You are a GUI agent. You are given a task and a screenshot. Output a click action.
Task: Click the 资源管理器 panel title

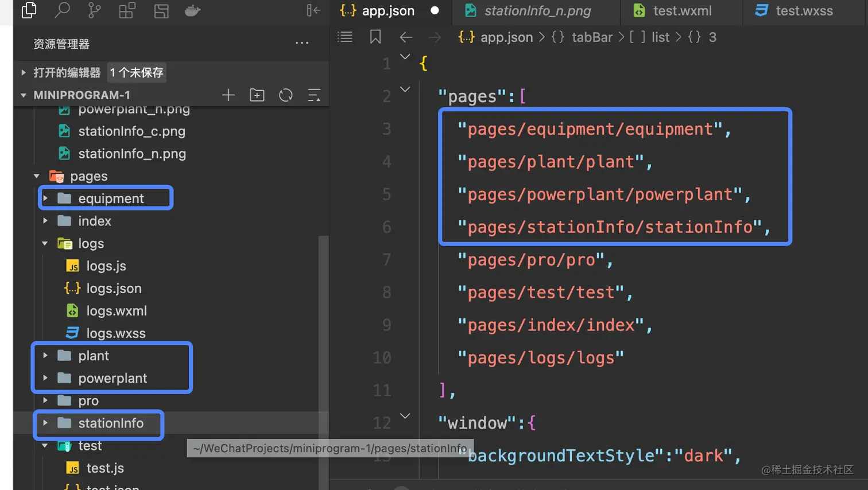click(61, 44)
